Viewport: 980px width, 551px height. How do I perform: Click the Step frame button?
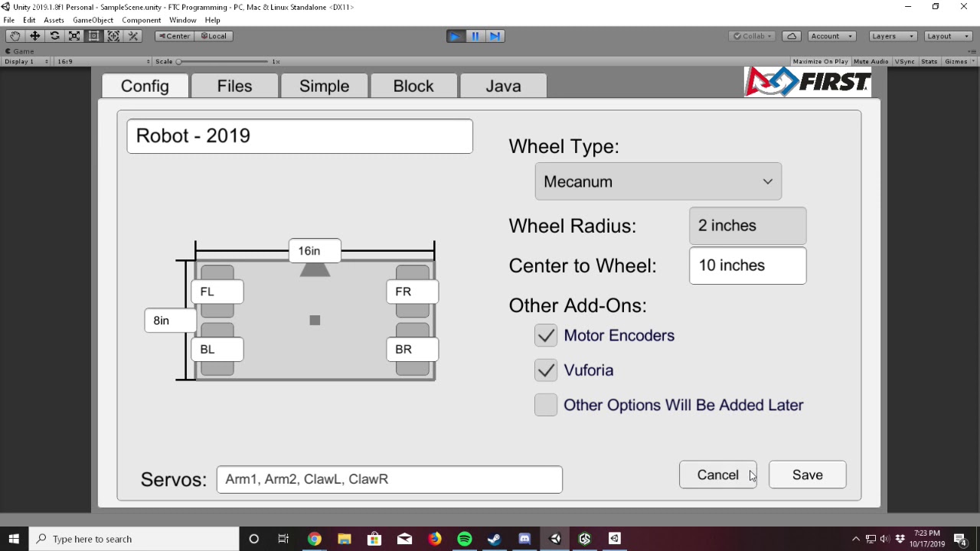[x=495, y=36]
